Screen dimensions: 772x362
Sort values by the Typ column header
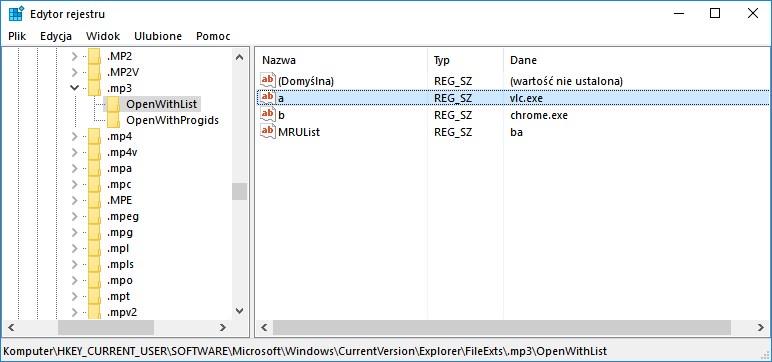coord(465,60)
